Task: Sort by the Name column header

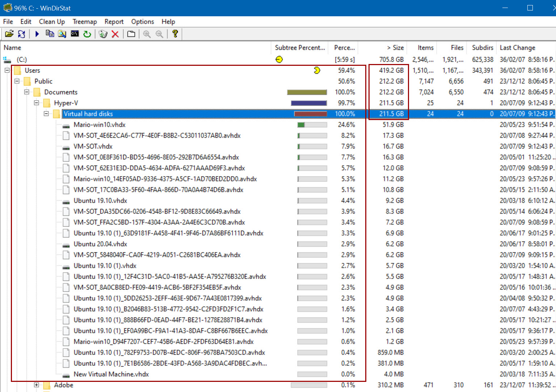Action: click(x=136, y=48)
